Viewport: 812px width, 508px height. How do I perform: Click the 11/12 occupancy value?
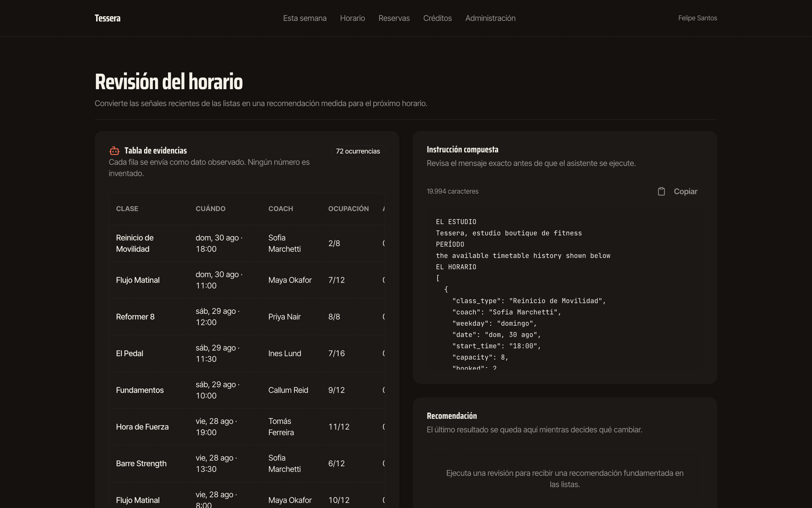point(339,427)
